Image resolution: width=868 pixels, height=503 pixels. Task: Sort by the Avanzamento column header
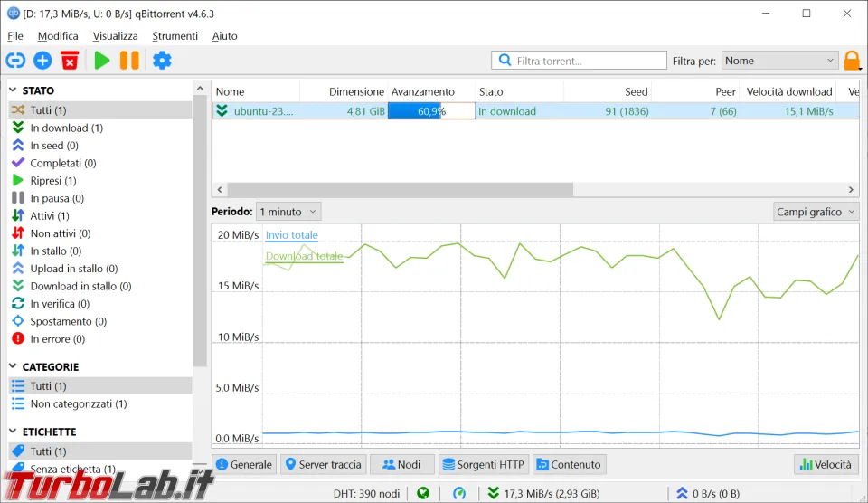click(x=431, y=91)
